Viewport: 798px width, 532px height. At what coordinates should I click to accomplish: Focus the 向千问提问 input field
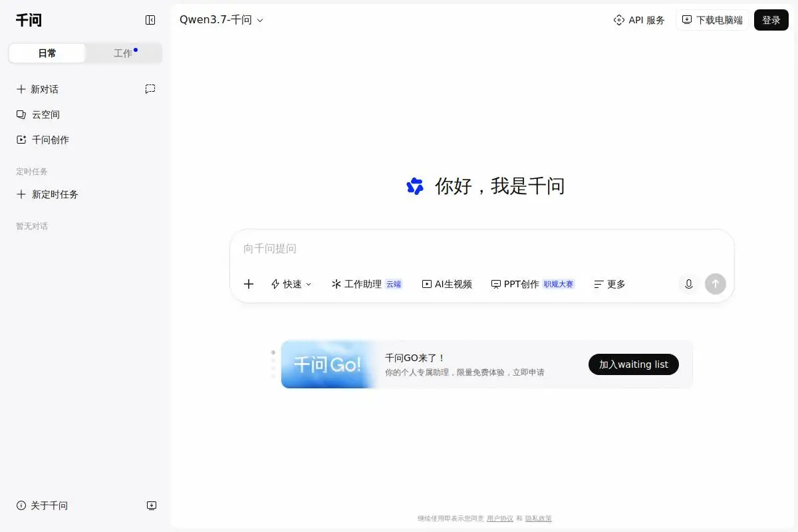[x=482, y=249]
